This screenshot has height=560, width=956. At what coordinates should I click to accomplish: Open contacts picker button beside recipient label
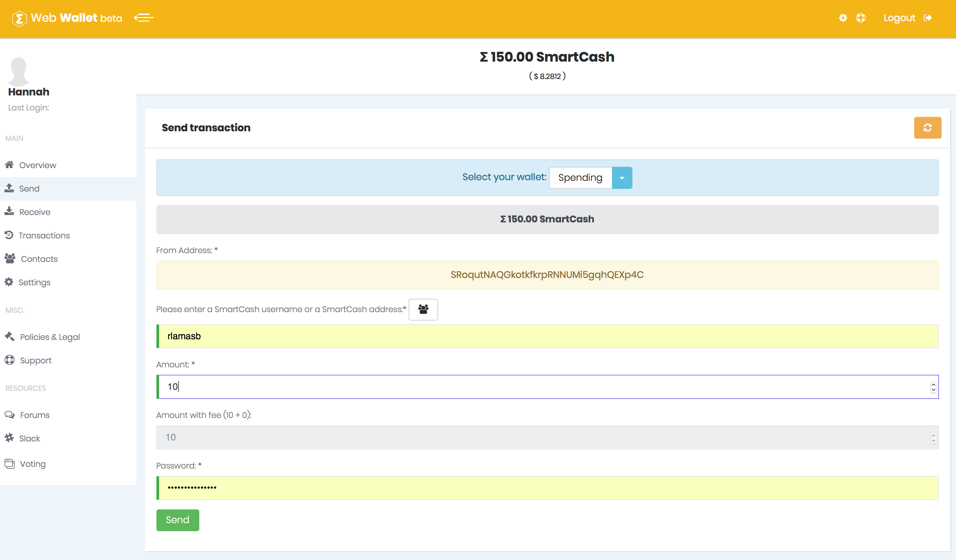point(423,309)
